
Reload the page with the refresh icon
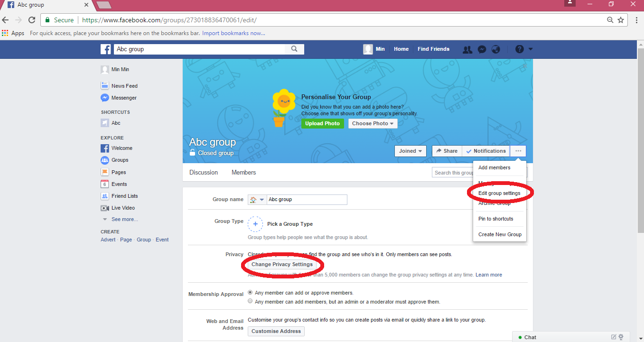pos(32,20)
